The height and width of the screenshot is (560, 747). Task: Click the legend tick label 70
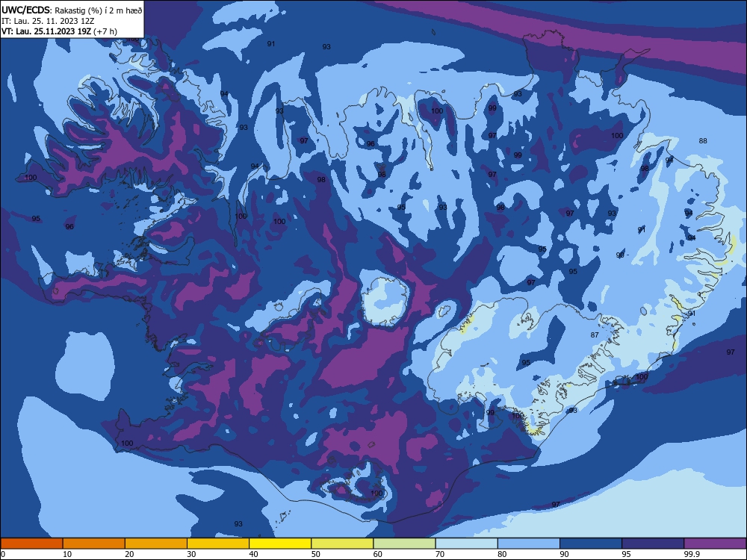pyautogui.click(x=440, y=554)
